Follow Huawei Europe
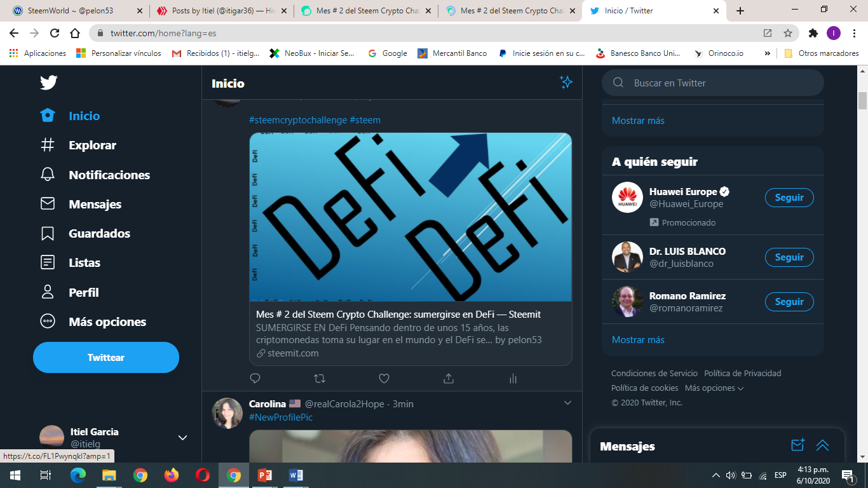 (789, 198)
